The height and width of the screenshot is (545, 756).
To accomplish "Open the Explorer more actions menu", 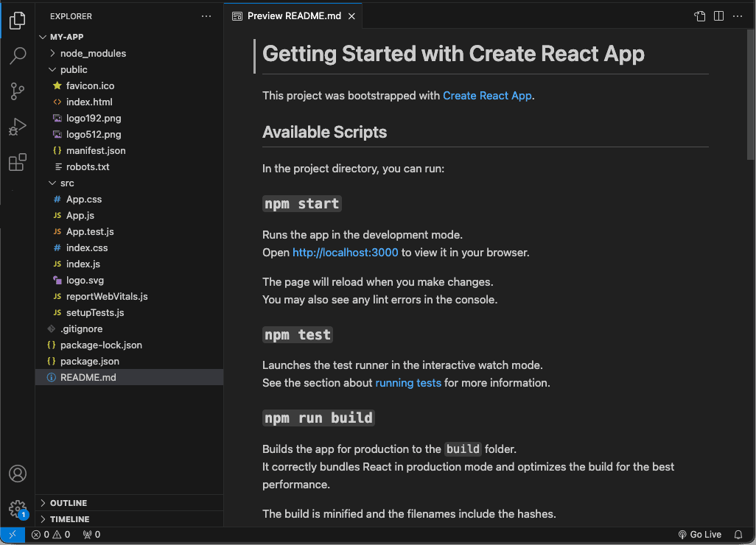I will (x=206, y=15).
